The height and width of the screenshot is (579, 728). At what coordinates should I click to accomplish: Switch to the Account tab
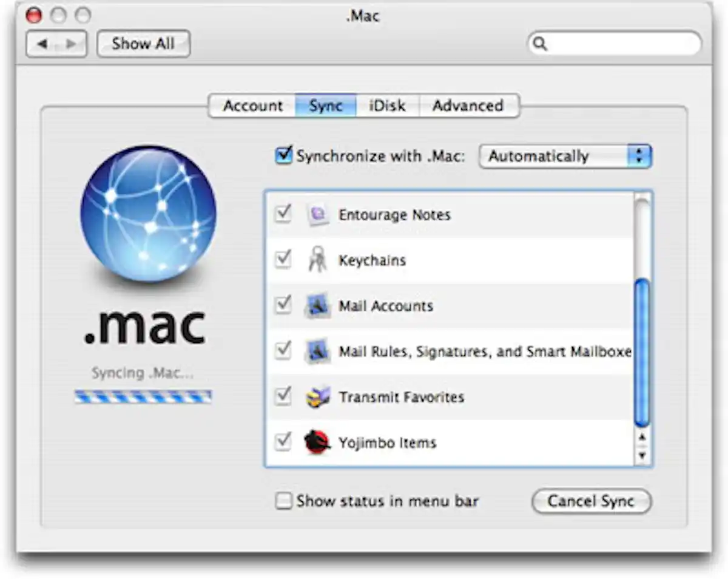252,106
